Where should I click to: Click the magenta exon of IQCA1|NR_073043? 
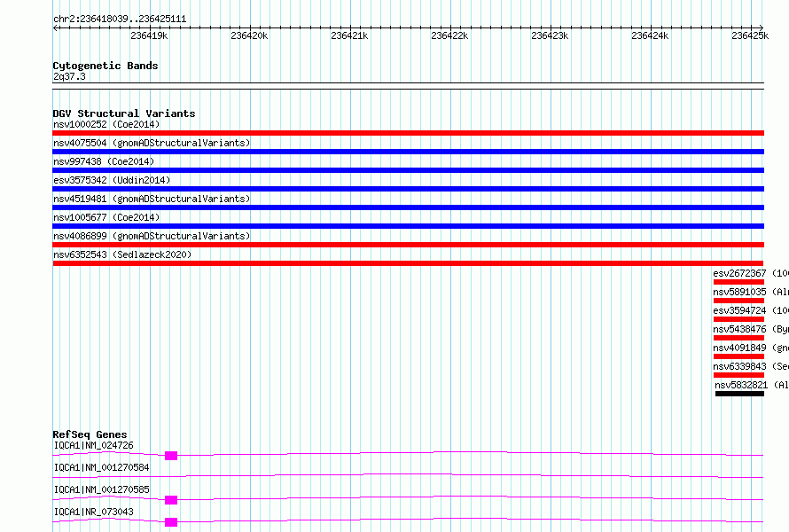(171, 522)
